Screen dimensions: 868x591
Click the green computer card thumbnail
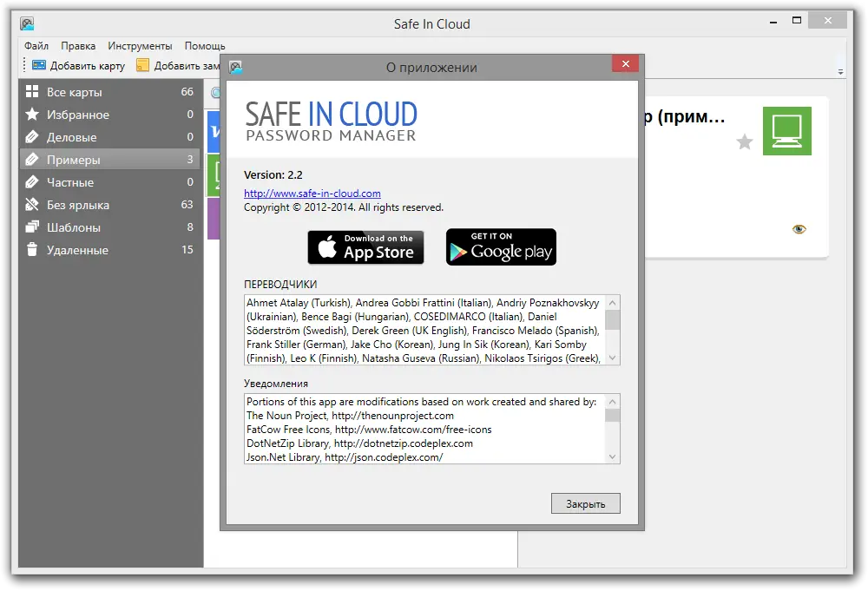point(786,131)
